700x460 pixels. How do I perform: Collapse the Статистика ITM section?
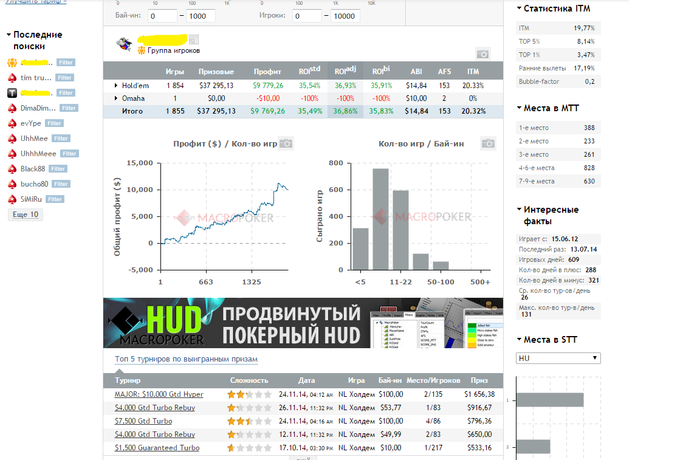pyautogui.click(x=519, y=8)
